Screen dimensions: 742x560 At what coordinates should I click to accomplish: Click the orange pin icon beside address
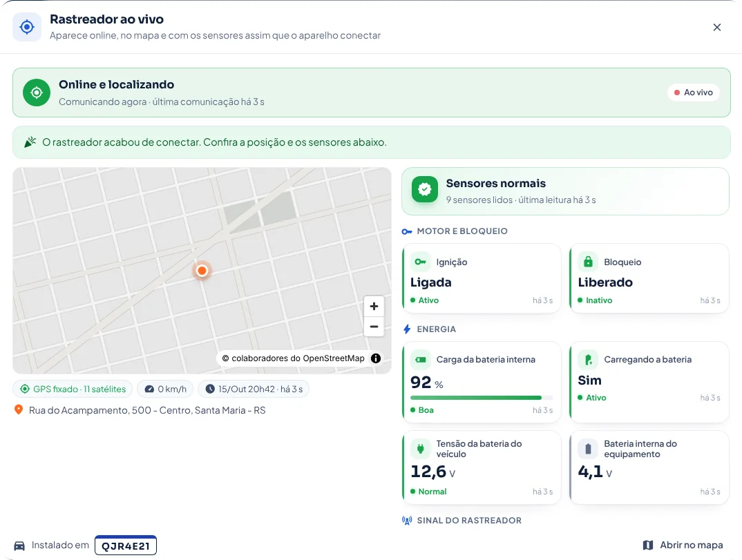pos(19,409)
